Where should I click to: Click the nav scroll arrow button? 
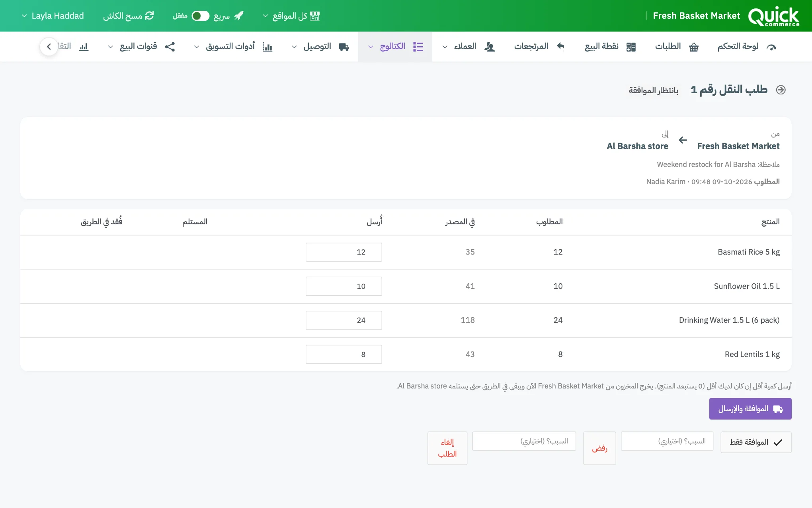(49, 47)
